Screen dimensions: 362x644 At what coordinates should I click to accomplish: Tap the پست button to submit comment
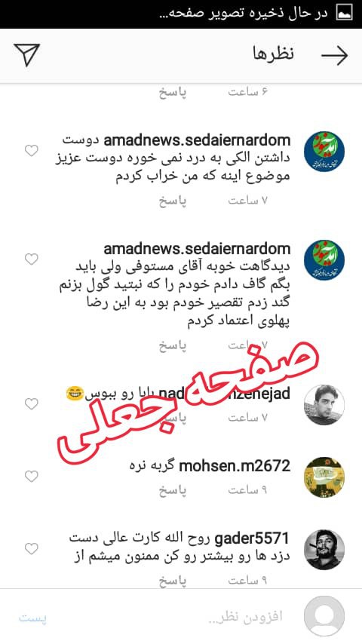point(33,618)
